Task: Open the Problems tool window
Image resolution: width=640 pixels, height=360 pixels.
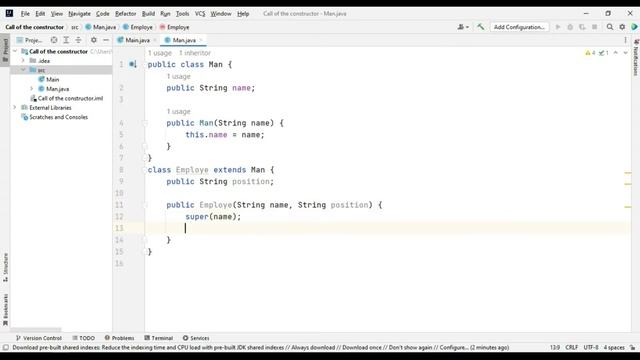Action: [119, 338]
